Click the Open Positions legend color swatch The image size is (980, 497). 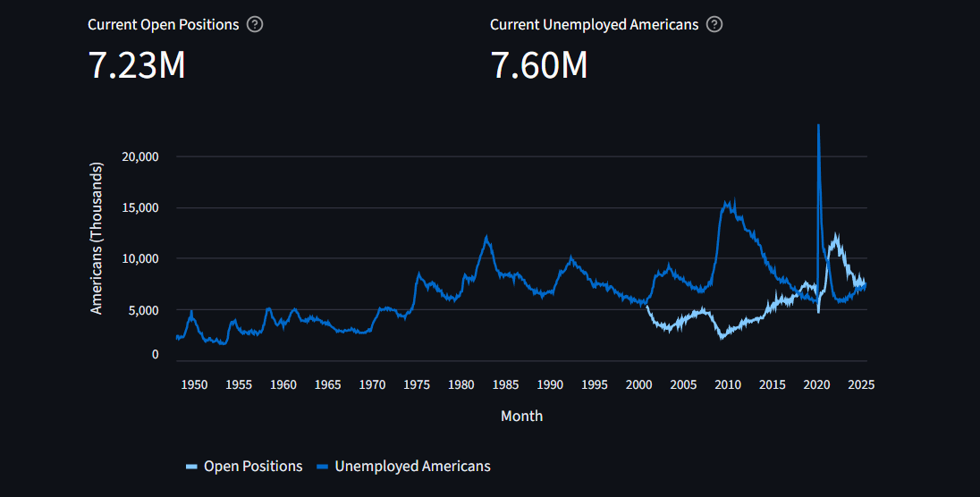pyautogui.click(x=191, y=467)
